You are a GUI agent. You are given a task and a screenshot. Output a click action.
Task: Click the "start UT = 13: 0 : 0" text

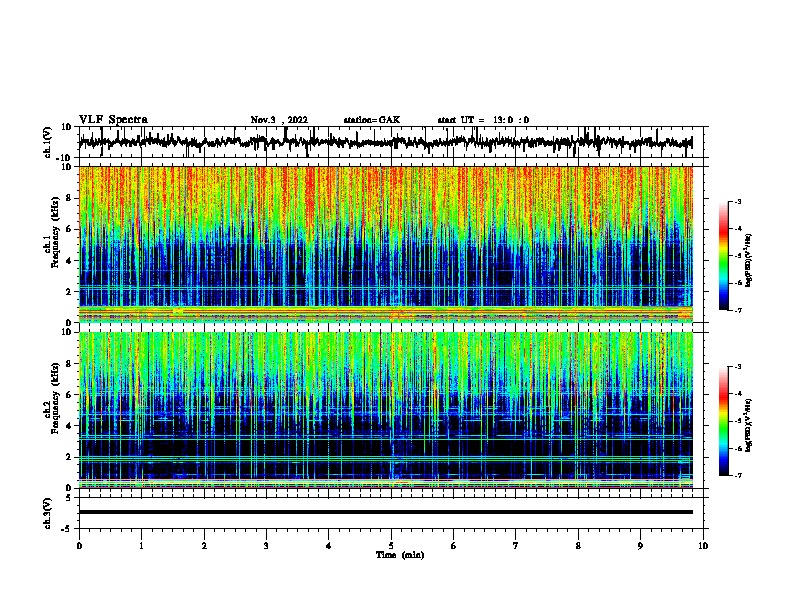point(483,120)
